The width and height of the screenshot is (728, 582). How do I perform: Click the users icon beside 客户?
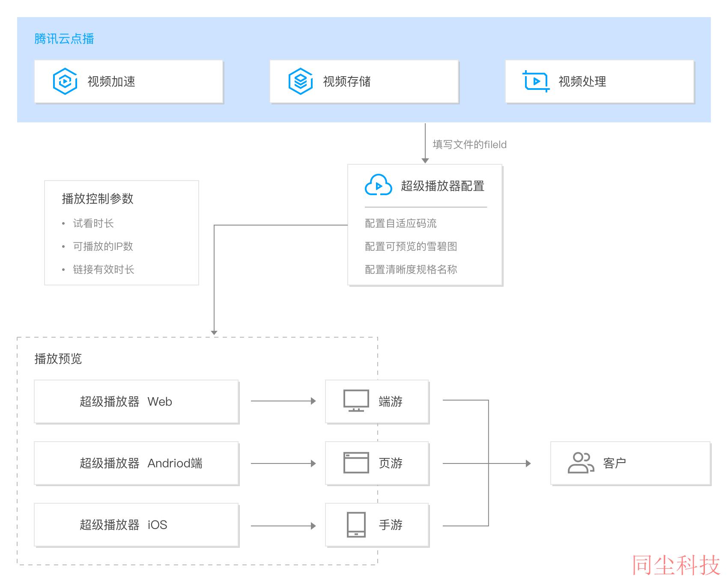pos(581,463)
